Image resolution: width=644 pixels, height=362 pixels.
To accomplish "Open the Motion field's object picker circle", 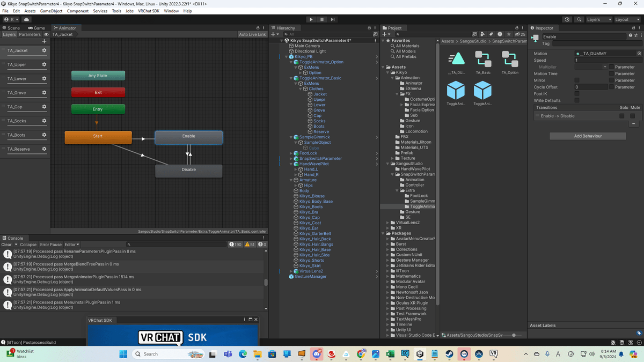I will (x=639, y=54).
